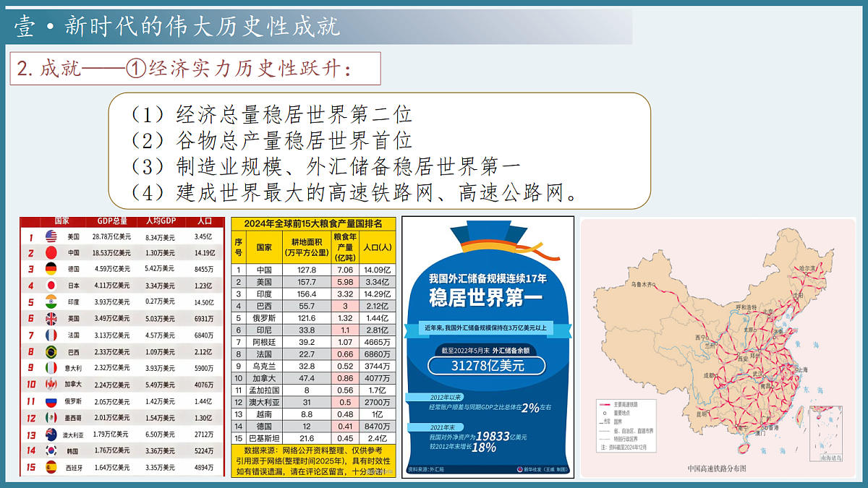Click the 序号 column header
This screenshot has height=488, width=868.
(x=239, y=247)
